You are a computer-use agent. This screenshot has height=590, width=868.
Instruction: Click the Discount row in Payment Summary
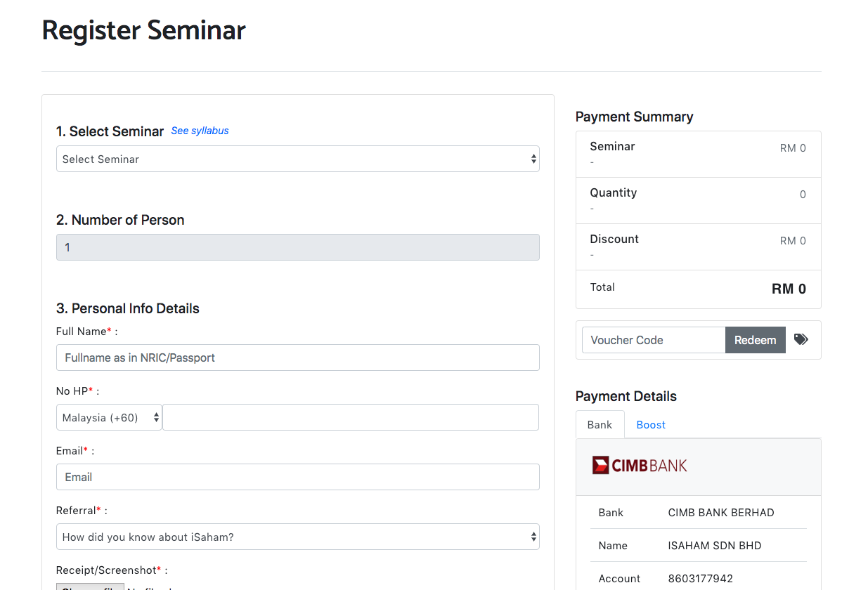coord(697,247)
